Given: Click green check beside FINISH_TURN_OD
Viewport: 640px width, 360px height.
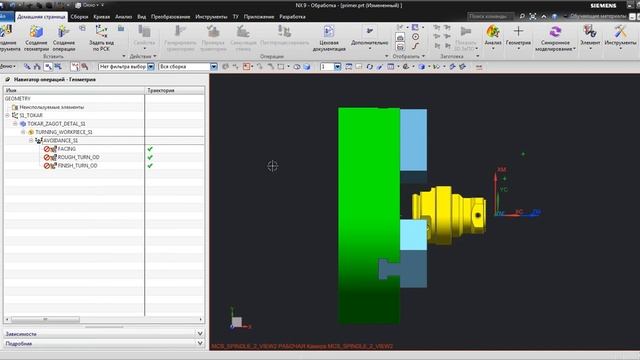Looking at the screenshot, I should point(150,166).
